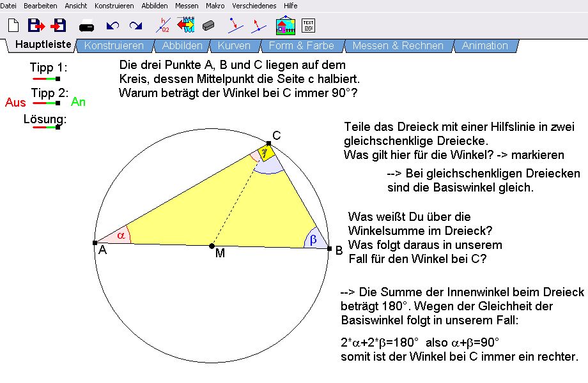The height and width of the screenshot is (383, 588).
Task: Open the Datei menu
Action: 8,5
